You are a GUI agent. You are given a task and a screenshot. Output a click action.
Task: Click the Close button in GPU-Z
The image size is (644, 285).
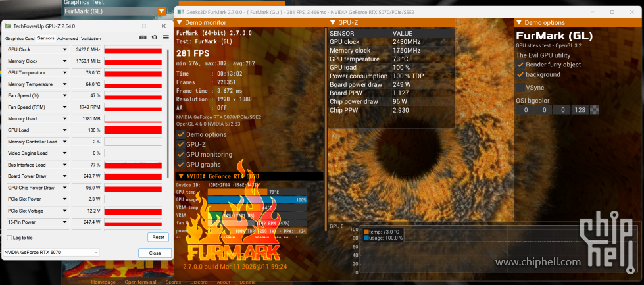point(155,253)
